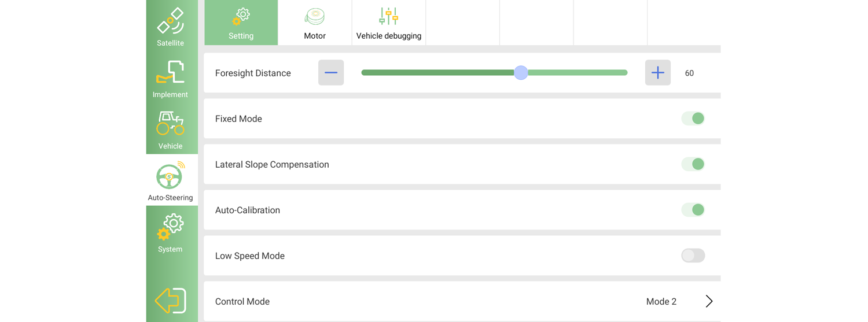Click the Foresight Distance value 60
Viewport: 868px width, 322px height.
pos(689,73)
